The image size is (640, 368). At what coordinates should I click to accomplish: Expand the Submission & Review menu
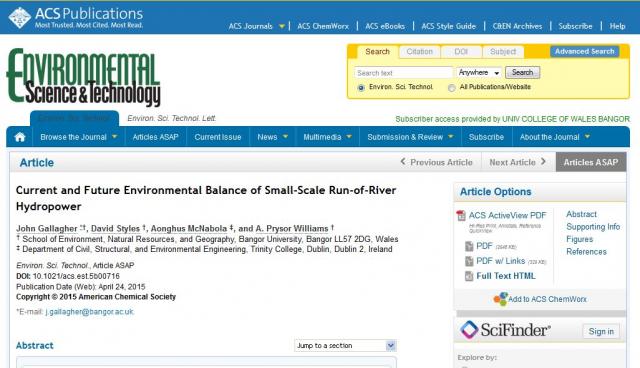pos(410,137)
